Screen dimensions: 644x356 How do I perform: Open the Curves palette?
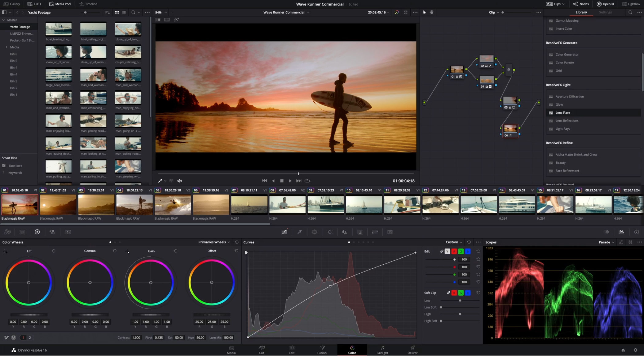[x=284, y=232]
